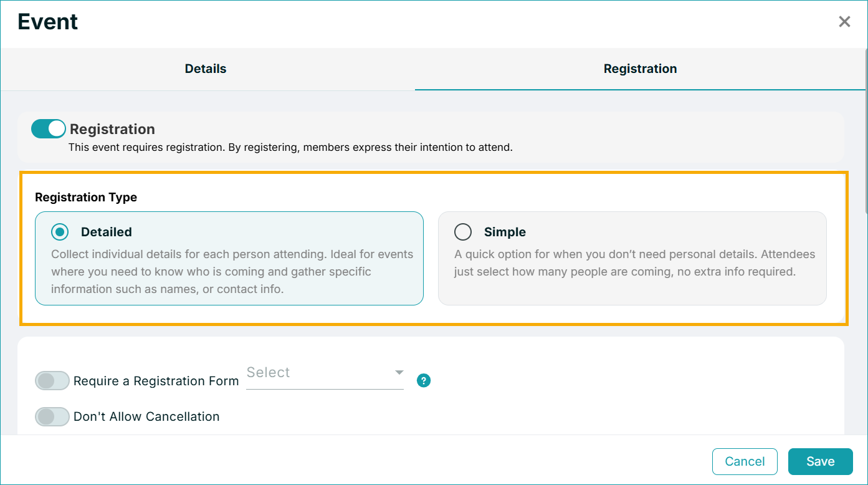Enable the Require a Registration Form switch
This screenshot has width=868, height=485.
(x=52, y=381)
